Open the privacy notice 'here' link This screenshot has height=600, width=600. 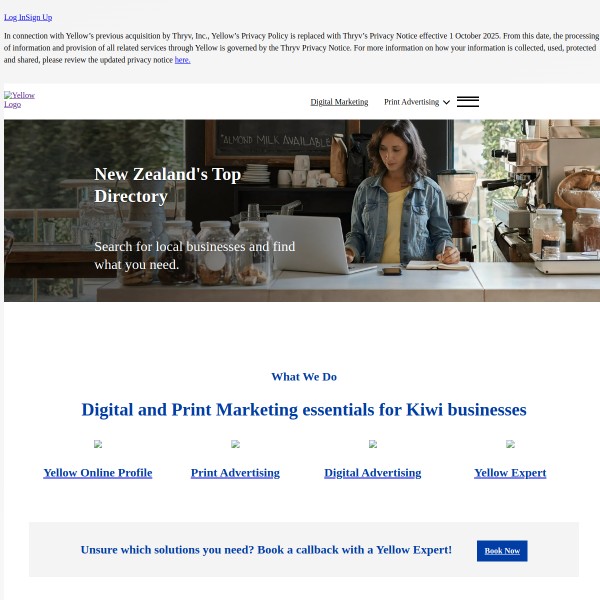(182, 60)
